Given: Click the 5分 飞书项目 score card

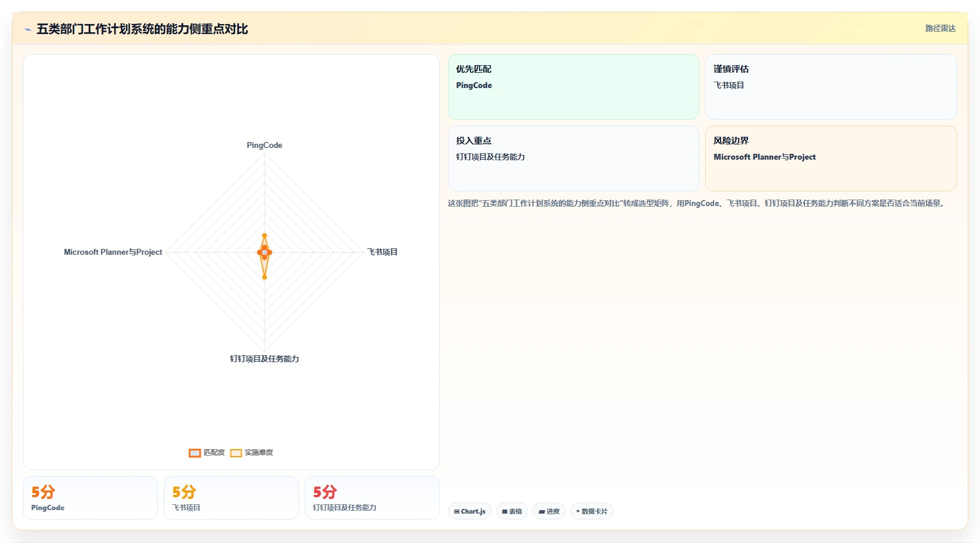Looking at the screenshot, I should pyautogui.click(x=231, y=498).
